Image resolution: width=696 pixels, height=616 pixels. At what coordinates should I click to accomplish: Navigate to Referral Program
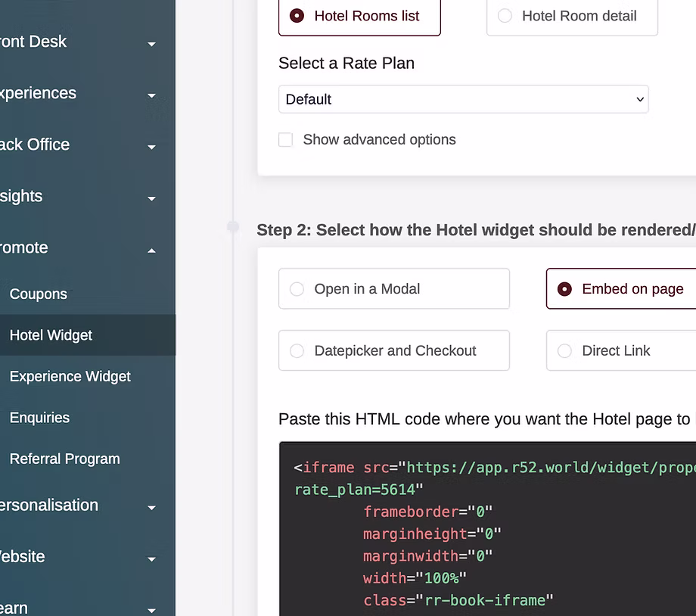click(65, 459)
